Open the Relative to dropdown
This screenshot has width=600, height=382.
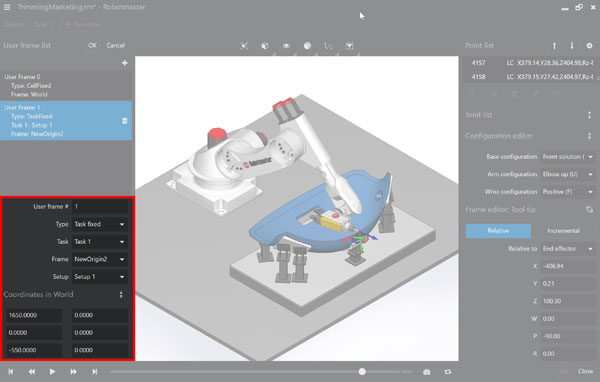(567, 249)
